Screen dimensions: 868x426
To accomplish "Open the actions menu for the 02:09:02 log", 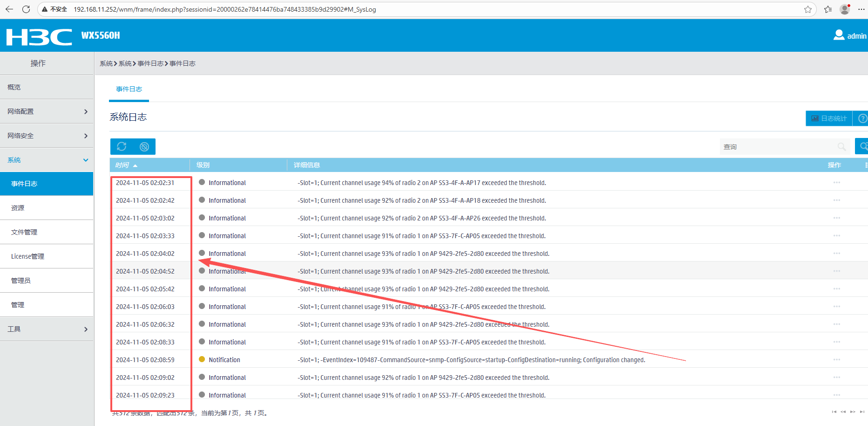I will tap(837, 377).
